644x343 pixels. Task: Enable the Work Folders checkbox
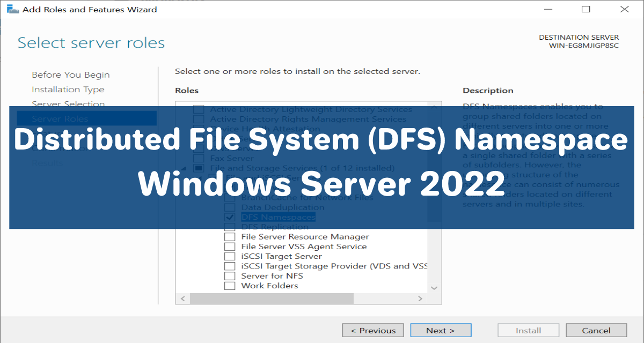click(230, 286)
